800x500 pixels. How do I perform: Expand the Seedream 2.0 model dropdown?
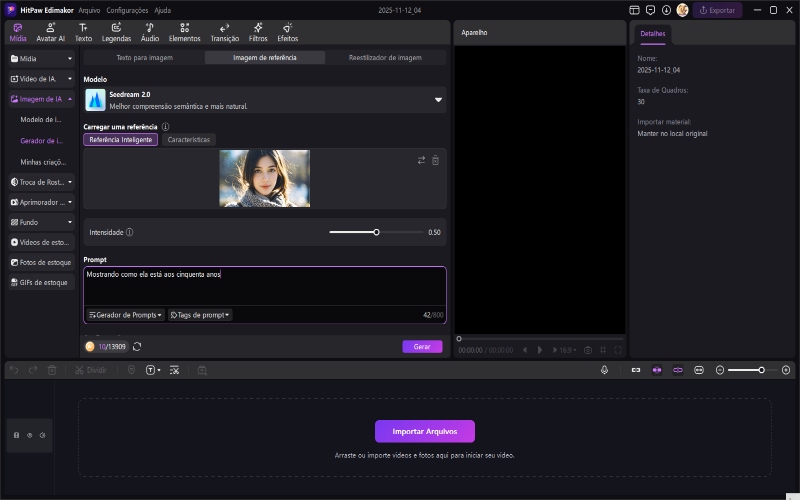(438, 100)
